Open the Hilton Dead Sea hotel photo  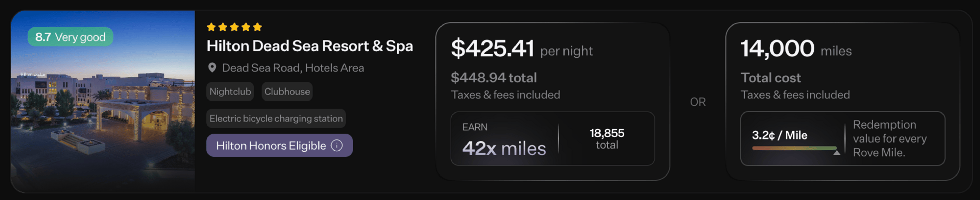point(103,101)
